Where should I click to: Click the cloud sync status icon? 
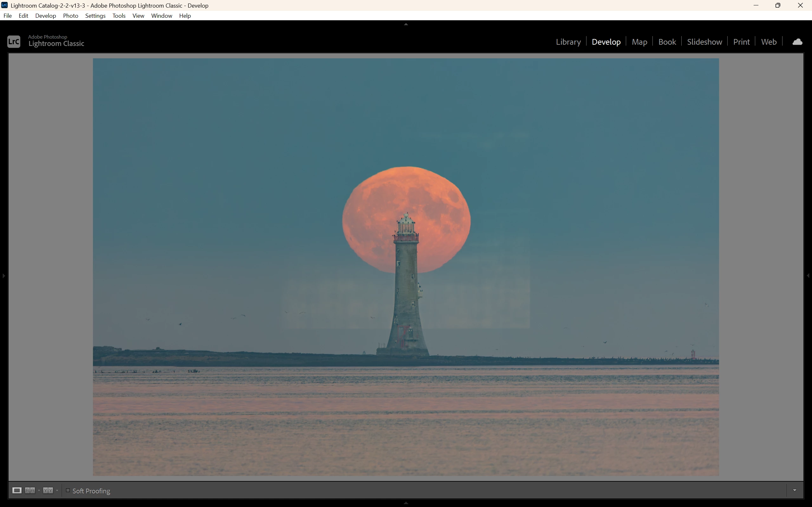(797, 42)
